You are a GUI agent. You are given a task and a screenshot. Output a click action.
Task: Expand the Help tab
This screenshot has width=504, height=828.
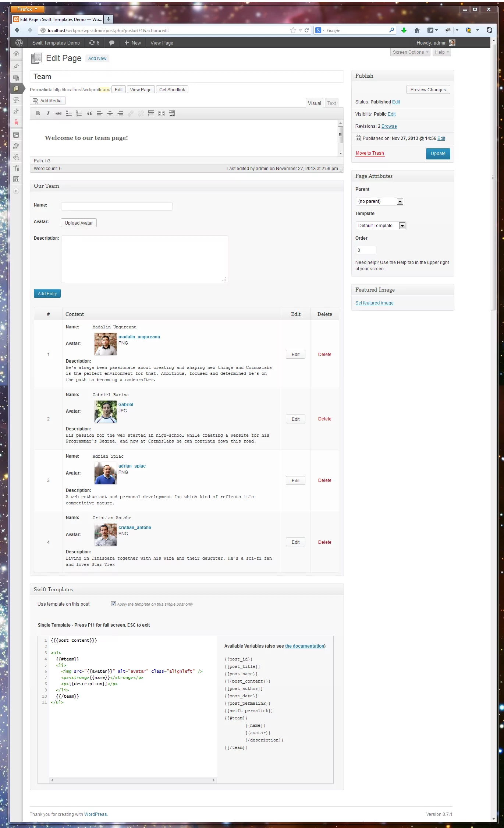tap(441, 52)
